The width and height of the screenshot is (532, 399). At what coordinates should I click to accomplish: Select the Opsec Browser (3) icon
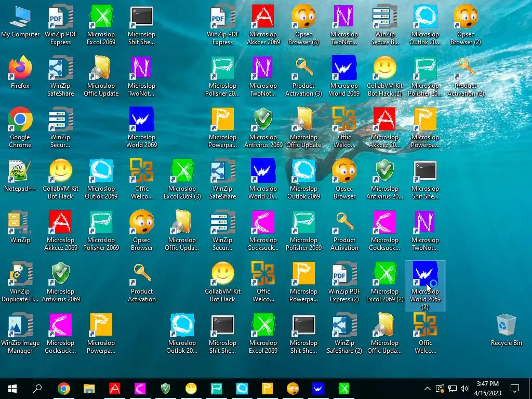click(x=303, y=25)
